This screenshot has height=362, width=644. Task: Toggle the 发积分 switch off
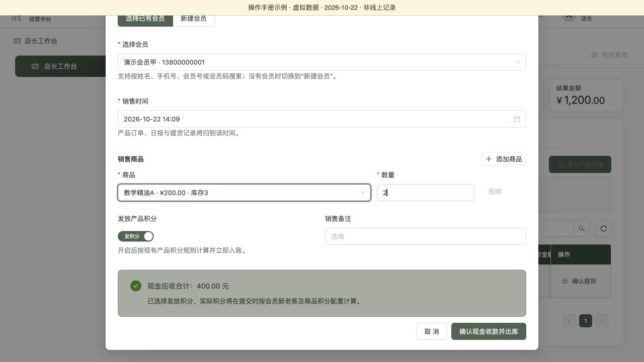(x=136, y=236)
